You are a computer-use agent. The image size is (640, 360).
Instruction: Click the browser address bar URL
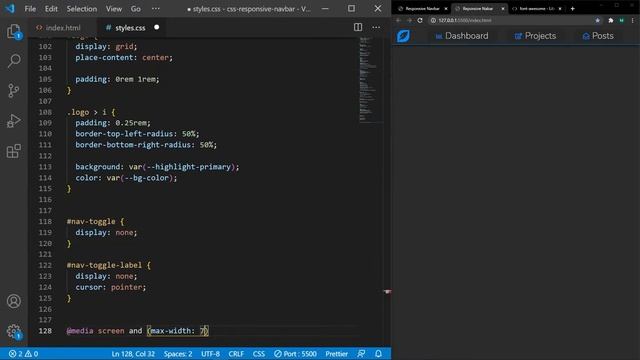[464, 20]
